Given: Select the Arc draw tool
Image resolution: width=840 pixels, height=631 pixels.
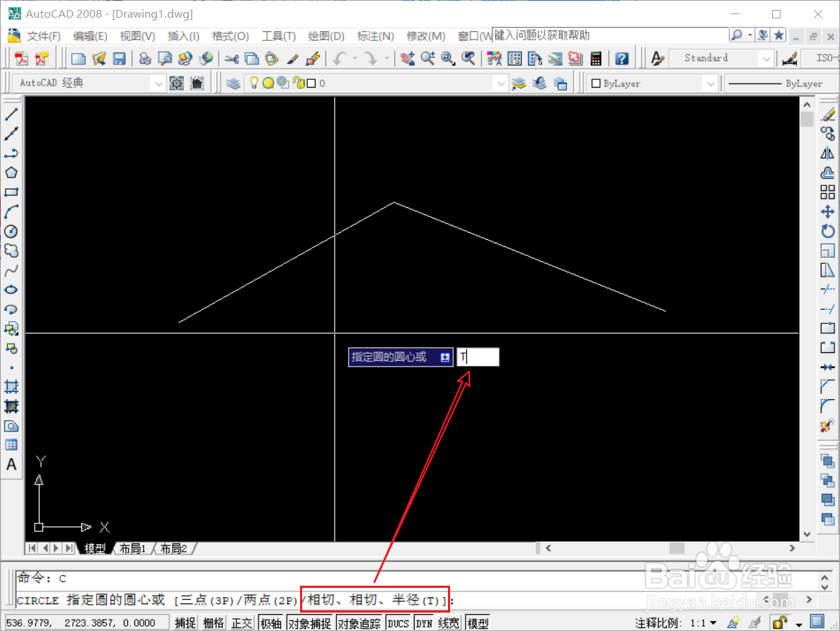Looking at the screenshot, I should (x=11, y=212).
